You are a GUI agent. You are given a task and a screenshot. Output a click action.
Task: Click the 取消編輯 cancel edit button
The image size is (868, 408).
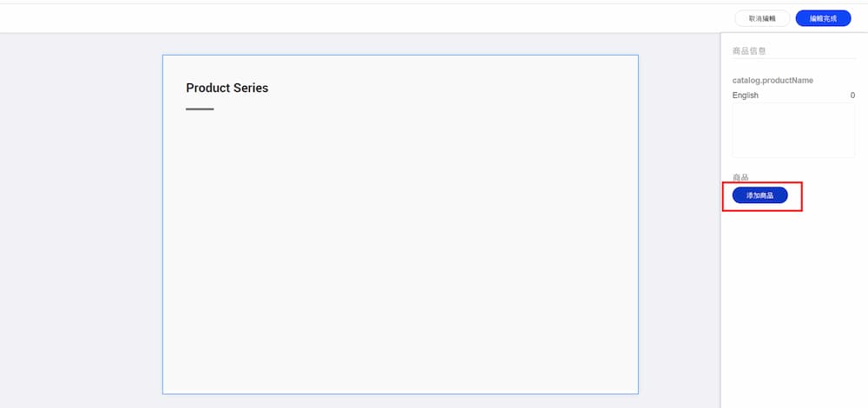tap(762, 18)
